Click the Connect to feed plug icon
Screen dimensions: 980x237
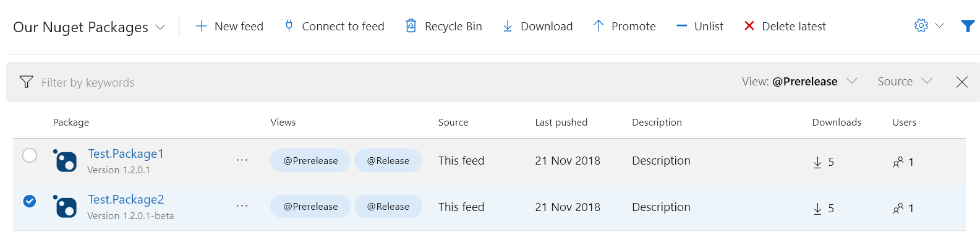click(289, 26)
